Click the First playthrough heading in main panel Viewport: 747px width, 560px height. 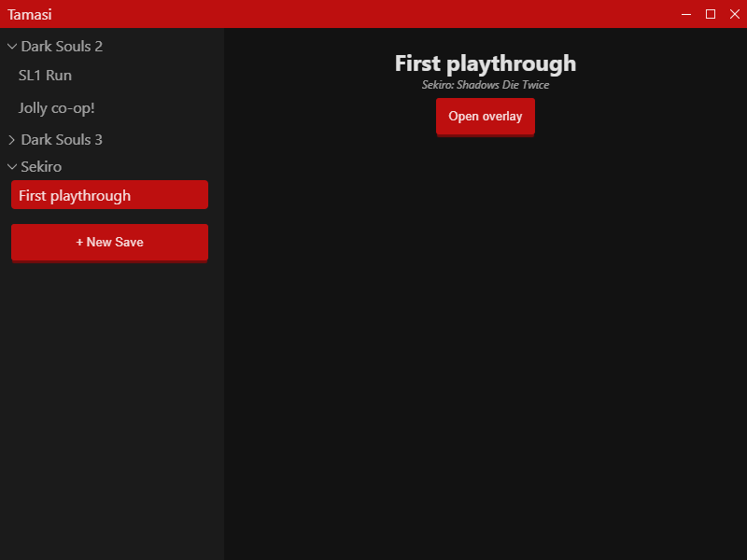[x=486, y=63]
